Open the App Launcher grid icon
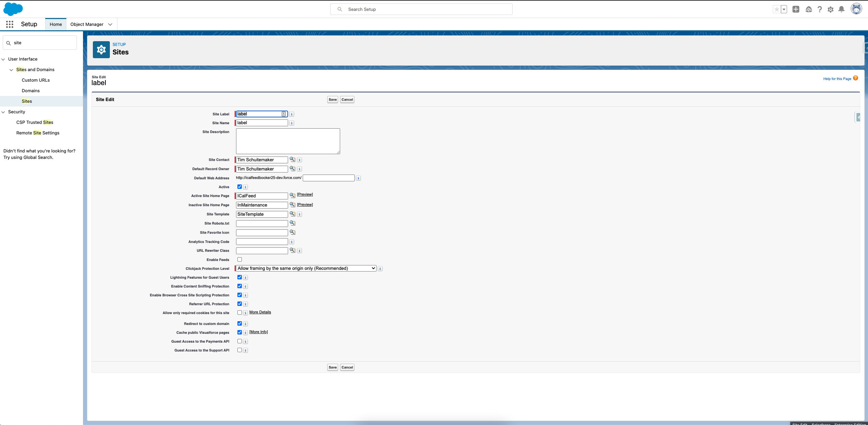Image resolution: width=868 pixels, height=425 pixels. (x=10, y=24)
